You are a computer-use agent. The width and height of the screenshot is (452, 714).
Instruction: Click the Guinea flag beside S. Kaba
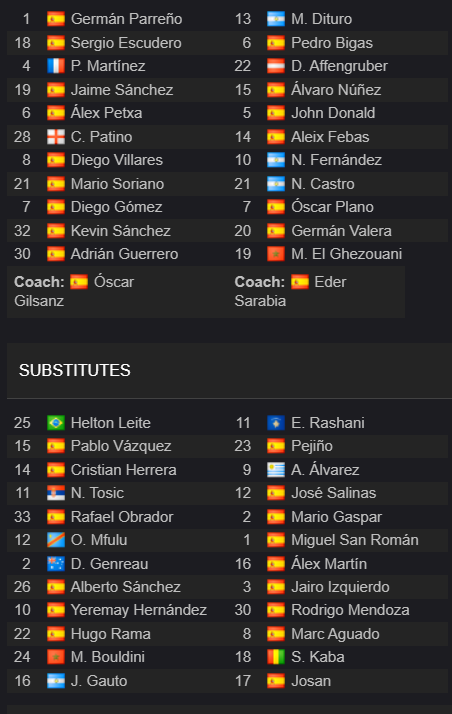click(276, 657)
